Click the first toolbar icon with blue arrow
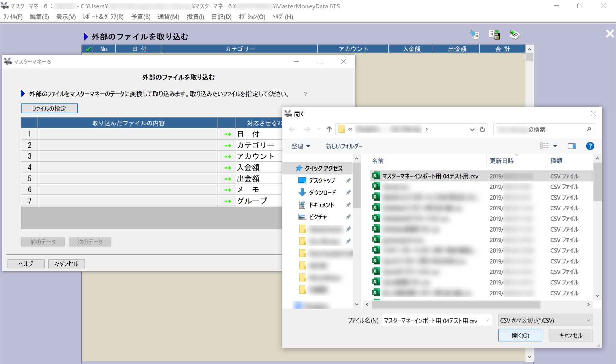Viewport: 616px width, 364px height. point(474,34)
